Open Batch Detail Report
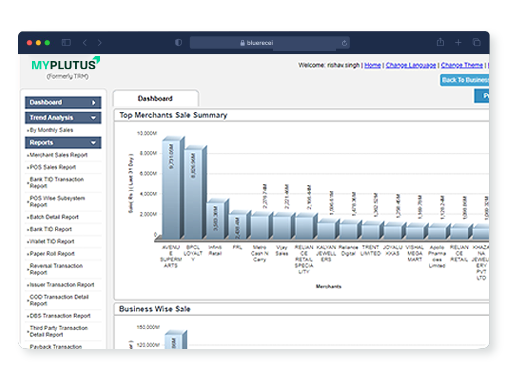 (x=54, y=217)
